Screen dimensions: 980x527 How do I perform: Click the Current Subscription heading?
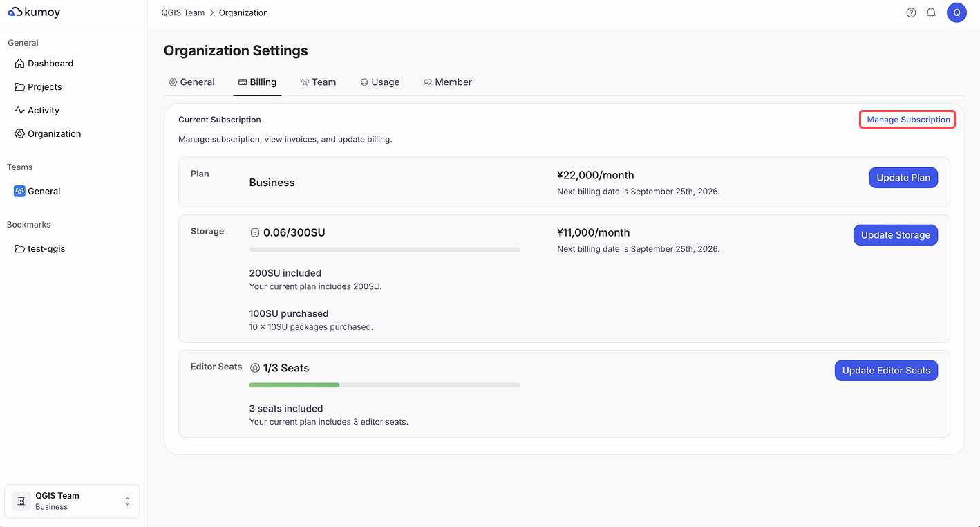pos(220,120)
